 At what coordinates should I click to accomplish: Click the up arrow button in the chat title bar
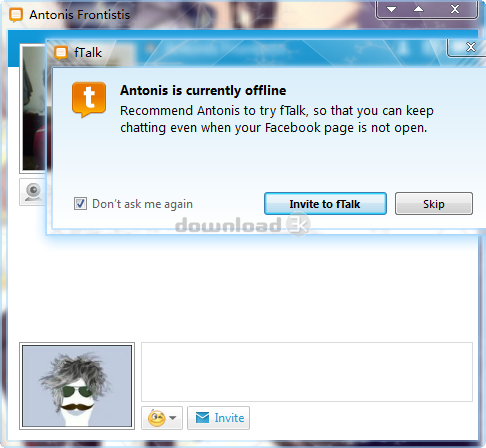coord(418,9)
